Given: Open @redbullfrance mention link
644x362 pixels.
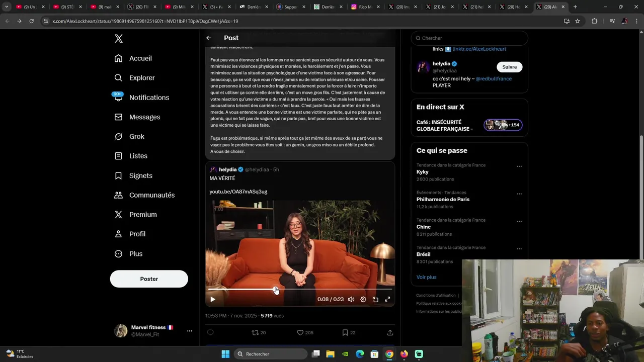Looking at the screenshot, I should [x=494, y=79].
